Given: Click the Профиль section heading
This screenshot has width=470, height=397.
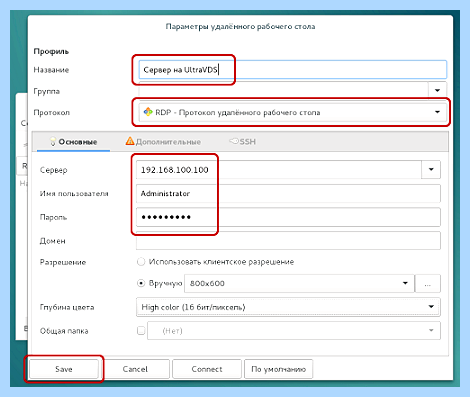Looking at the screenshot, I should click(51, 51).
